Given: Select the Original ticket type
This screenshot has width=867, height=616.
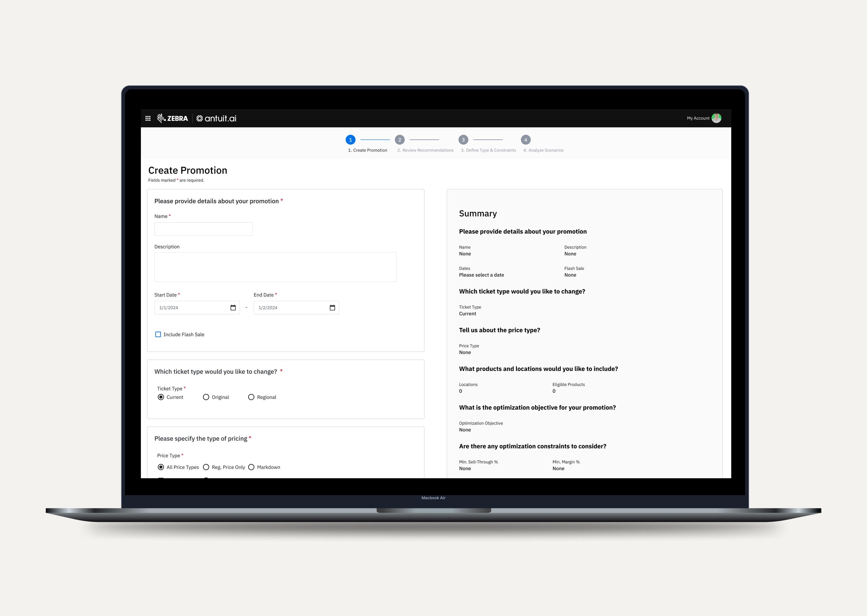Looking at the screenshot, I should click(206, 397).
